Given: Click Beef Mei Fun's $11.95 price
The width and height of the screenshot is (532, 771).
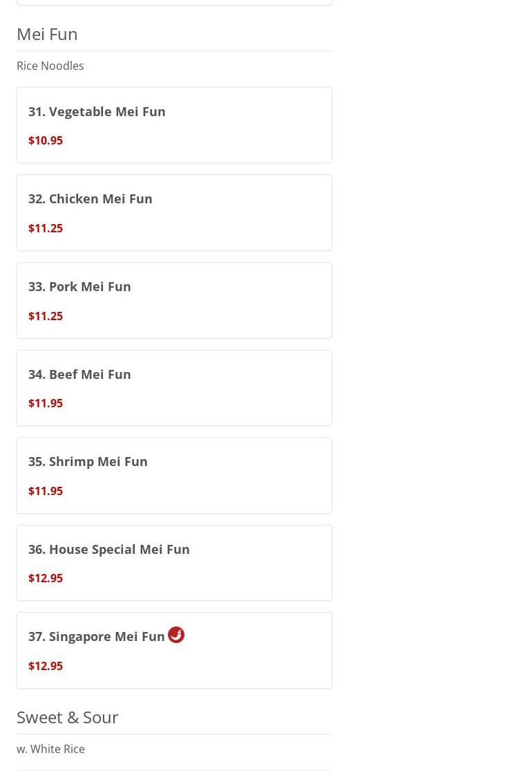Looking at the screenshot, I should click(x=46, y=403).
